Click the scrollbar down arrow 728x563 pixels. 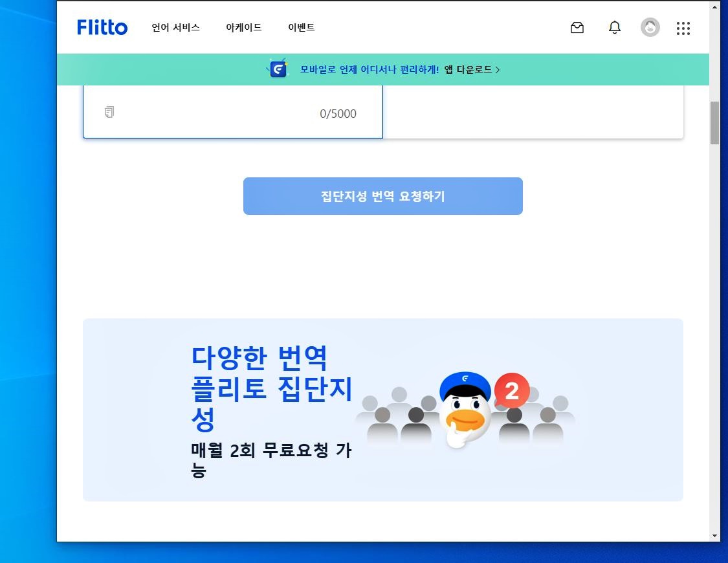(714, 536)
